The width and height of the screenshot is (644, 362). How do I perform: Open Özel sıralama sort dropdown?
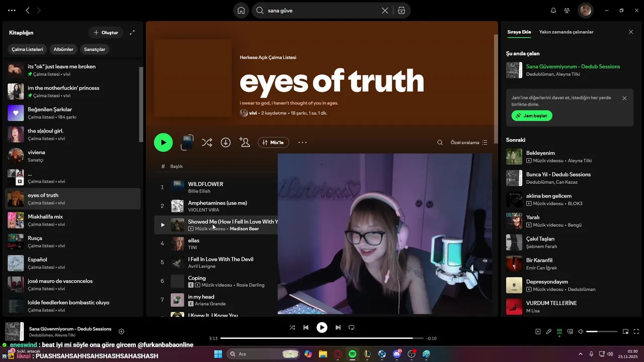coord(469,143)
